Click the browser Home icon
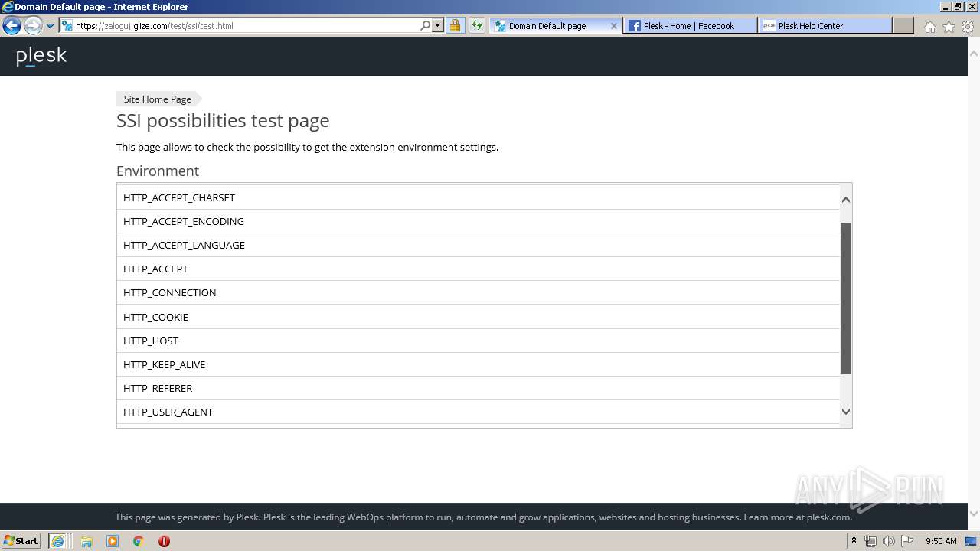Screen dimensions: 980x551 tap(929, 27)
